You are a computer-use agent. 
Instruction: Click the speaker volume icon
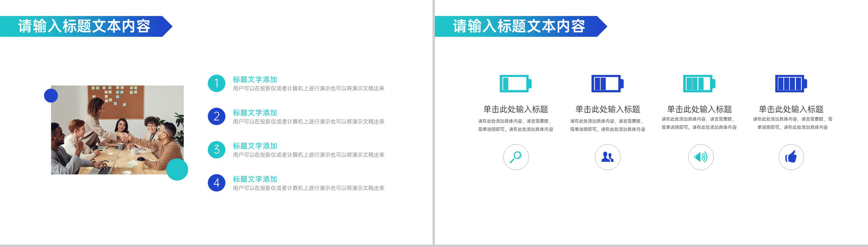pos(700,157)
